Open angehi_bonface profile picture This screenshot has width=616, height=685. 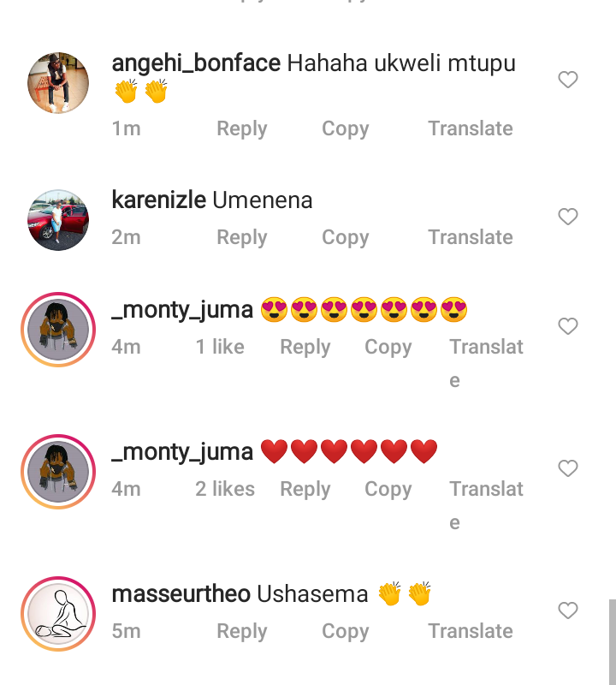pyautogui.click(x=58, y=83)
